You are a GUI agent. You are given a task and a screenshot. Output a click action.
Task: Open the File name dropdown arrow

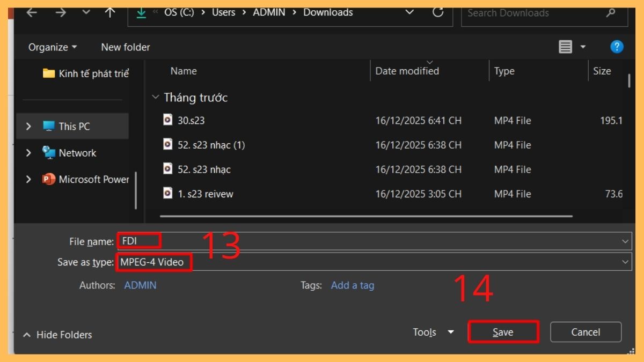tap(625, 241)
